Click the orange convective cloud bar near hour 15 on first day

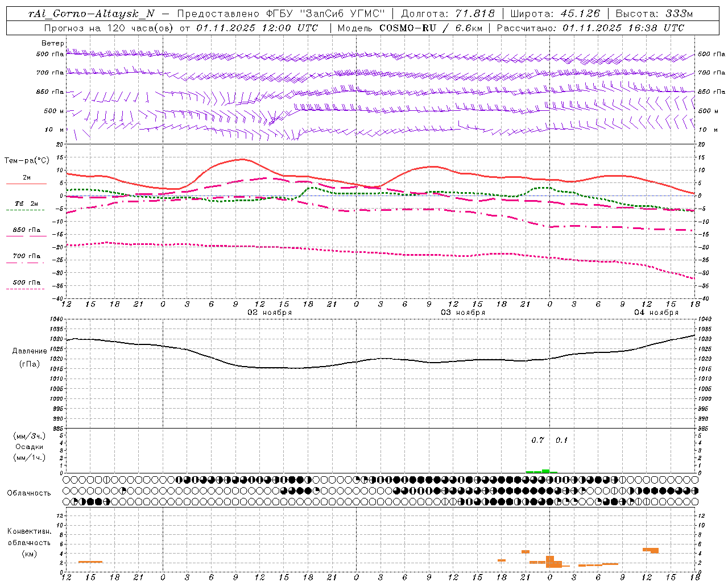coord(90,562)
